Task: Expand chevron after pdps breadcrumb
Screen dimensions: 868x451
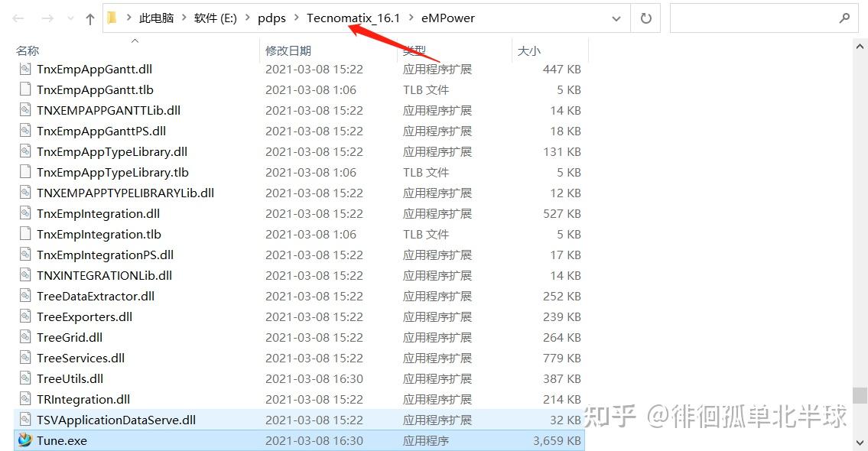Action: tap(296, 18)
